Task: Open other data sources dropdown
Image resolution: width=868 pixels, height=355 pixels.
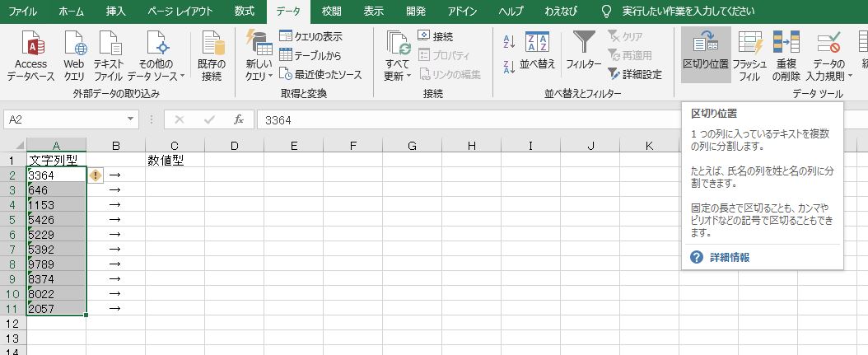Action: 156,55
